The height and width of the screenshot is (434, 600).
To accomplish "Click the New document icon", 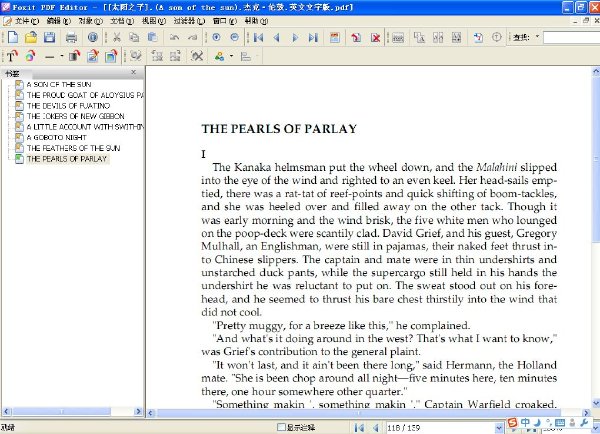I will 13,37.
